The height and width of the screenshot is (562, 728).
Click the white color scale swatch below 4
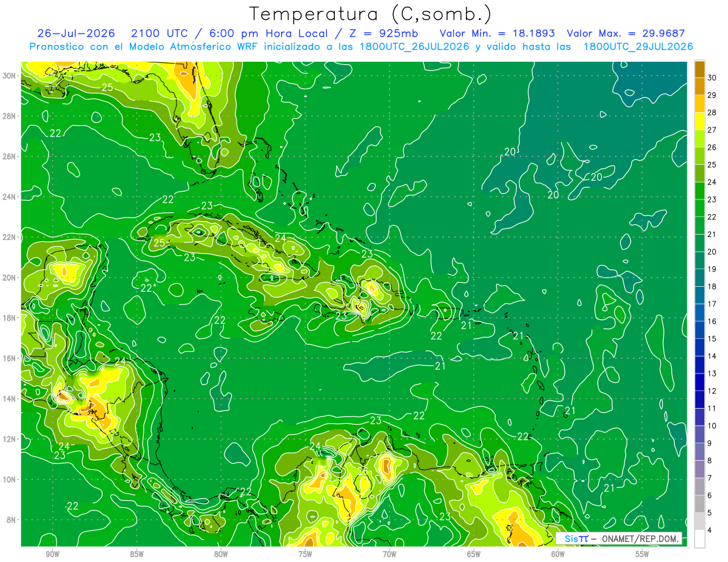coord(700,539)
